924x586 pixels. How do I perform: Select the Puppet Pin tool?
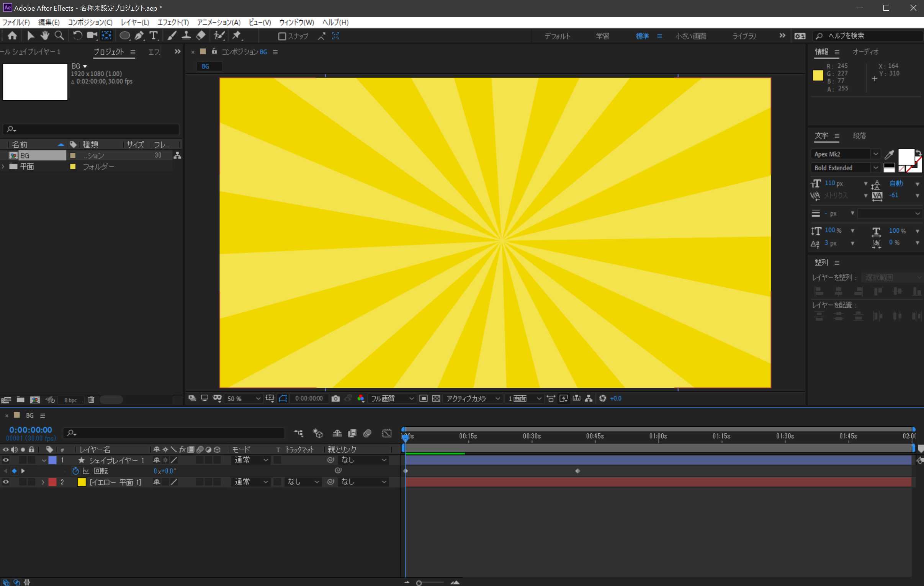pyautogui.click(x=237, y=36)
